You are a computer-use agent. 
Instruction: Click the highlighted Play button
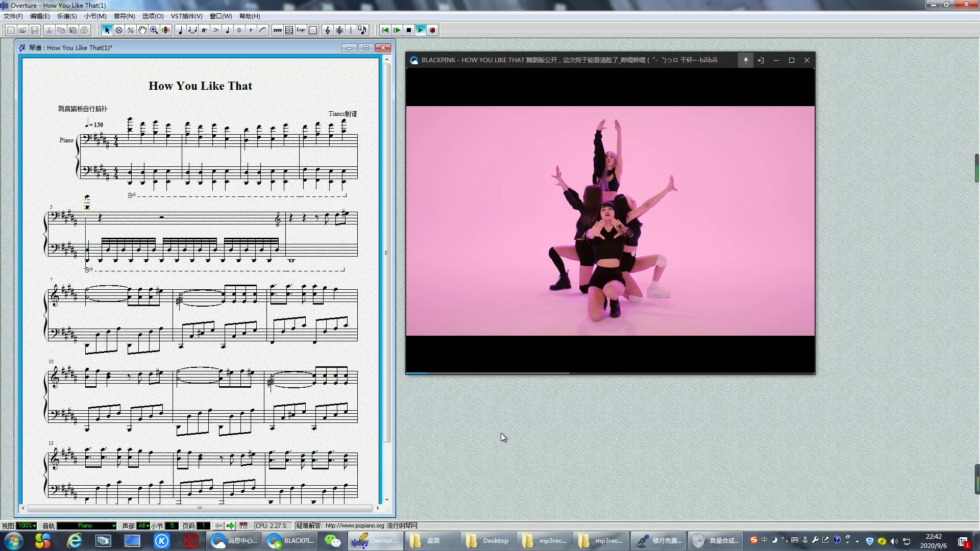tap(420, 30)
